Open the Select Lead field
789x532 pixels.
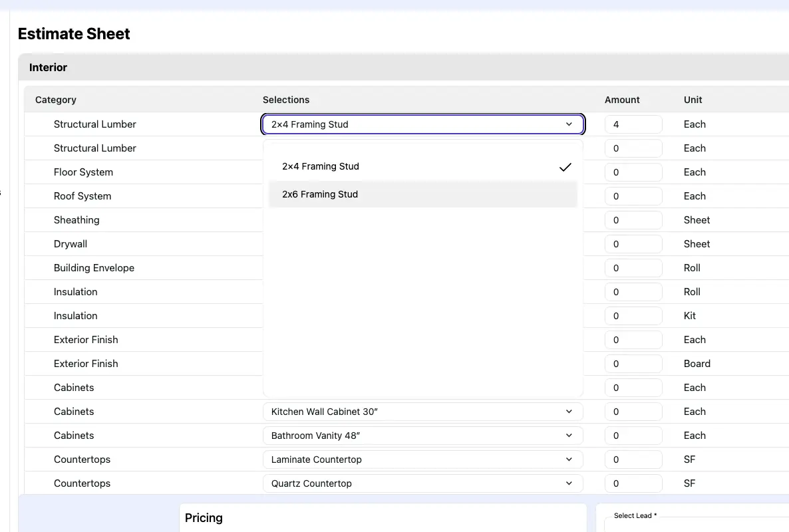[x=695, y=525]
